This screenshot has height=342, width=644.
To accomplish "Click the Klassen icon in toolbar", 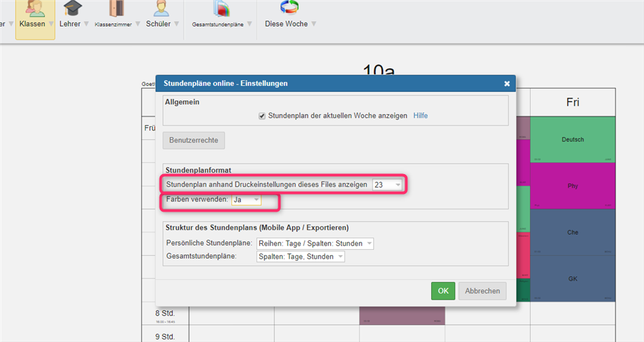I will click(x=35, y=8).
